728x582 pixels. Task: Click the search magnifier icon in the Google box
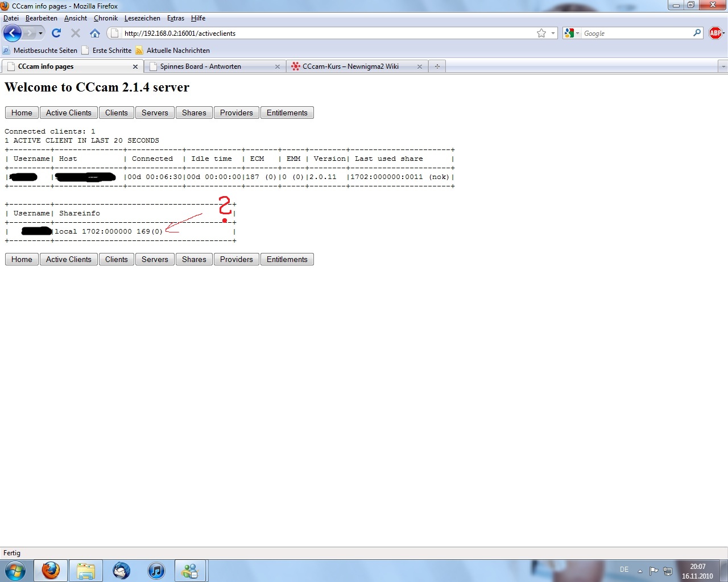coord(697,33)
